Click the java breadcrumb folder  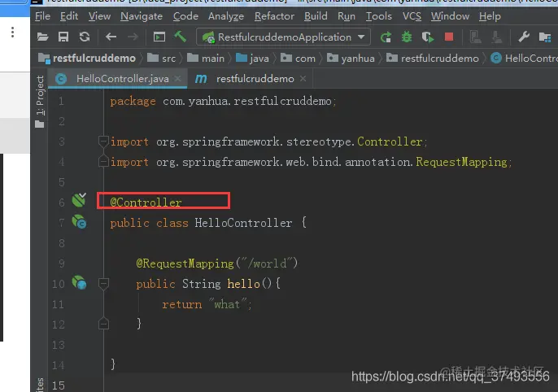coord(253,58)
